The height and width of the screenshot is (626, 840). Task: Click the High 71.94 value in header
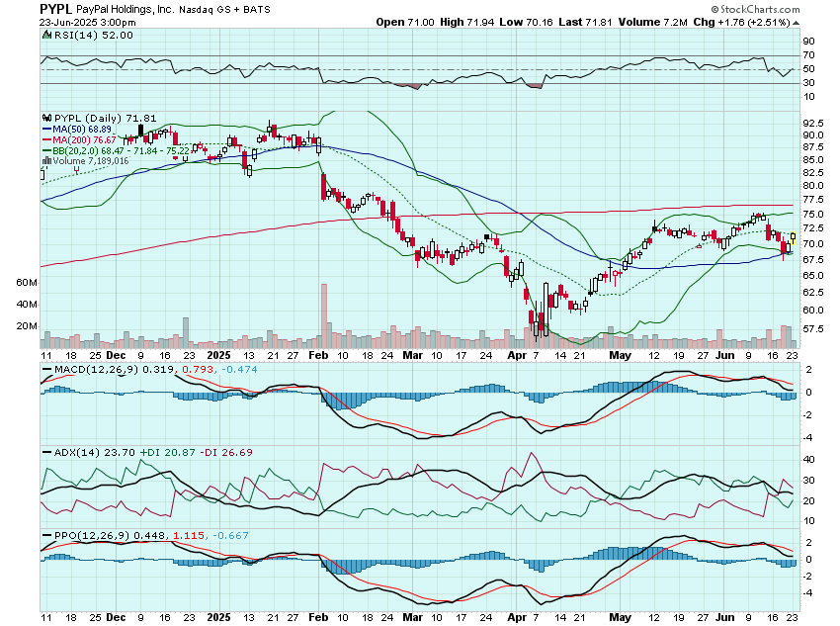coord(467,22)
